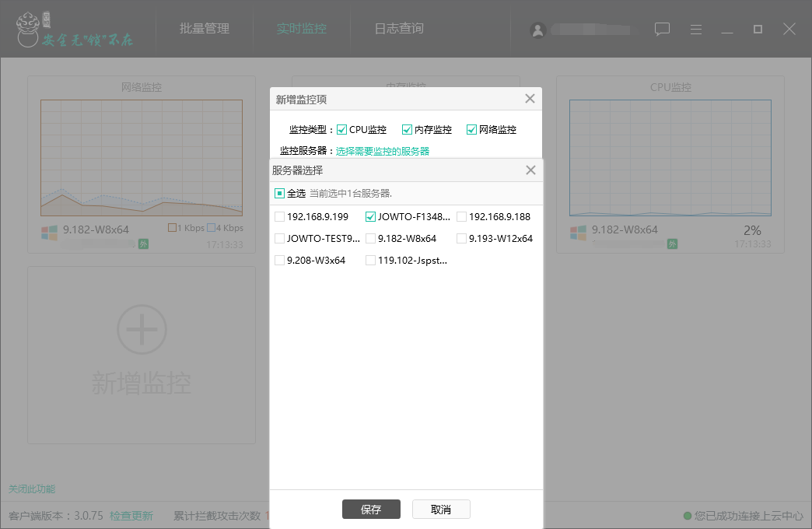Viewport: 812px width, 529px height.
Task: Click the plus icon in 新增监控 card
Action: click(x=141, y=329)
